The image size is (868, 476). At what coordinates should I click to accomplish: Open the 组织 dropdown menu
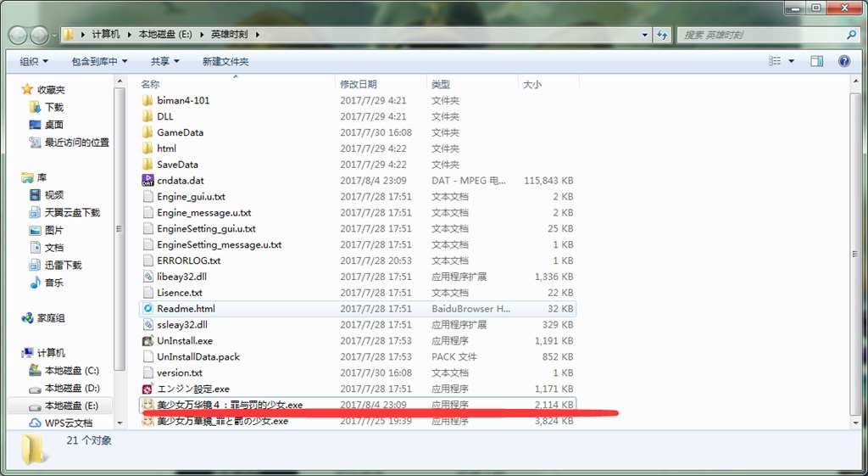[x=34, y=62]
